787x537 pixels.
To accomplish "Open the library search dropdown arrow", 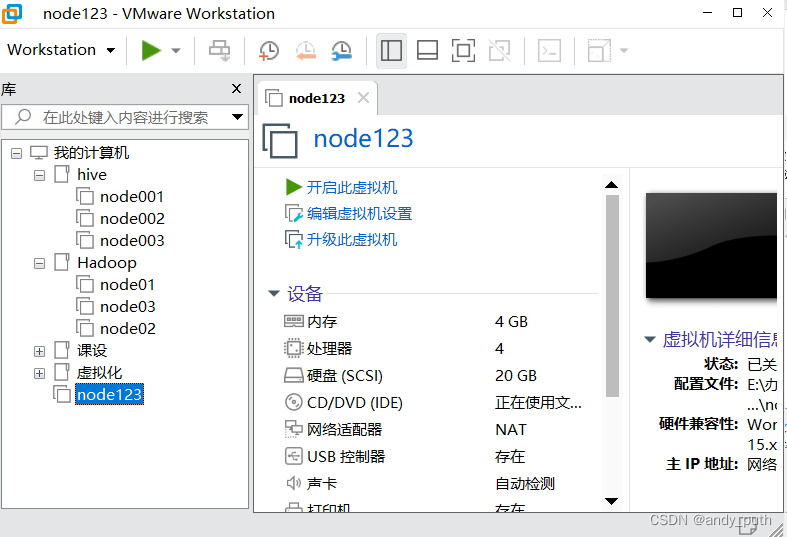I will [237, 117].
